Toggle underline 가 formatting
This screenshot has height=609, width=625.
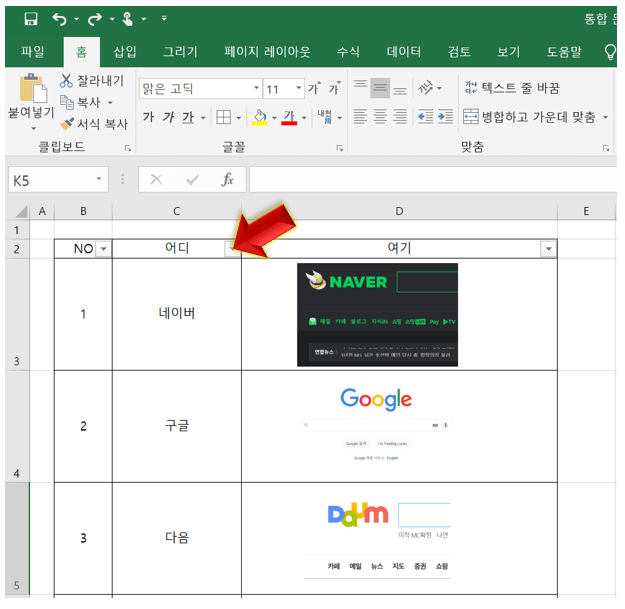pos(188,117)
